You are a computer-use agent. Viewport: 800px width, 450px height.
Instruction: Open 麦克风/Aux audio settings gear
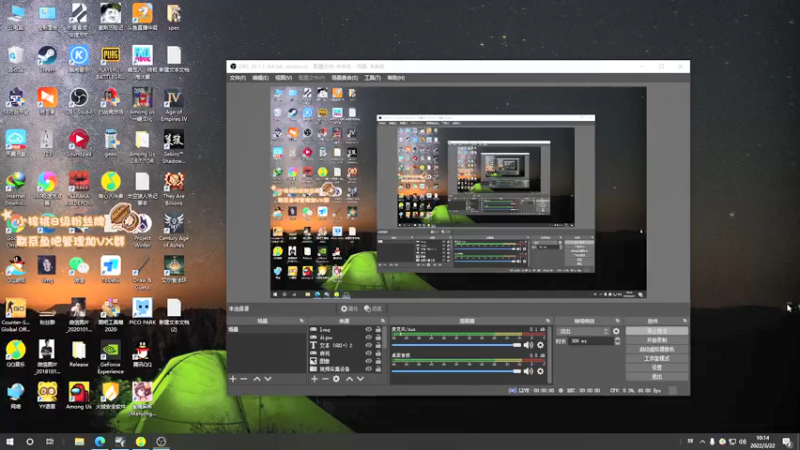(540, 345)
